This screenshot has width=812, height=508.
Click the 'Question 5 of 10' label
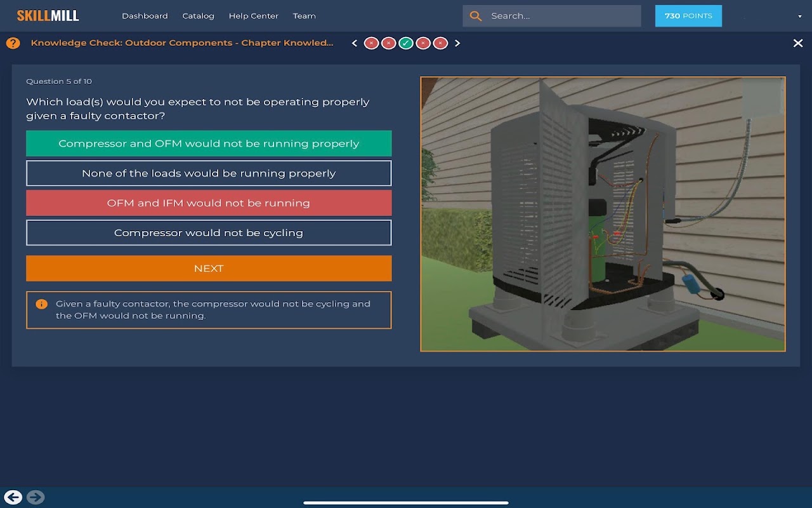pyautogui.click(x=59, y=81)
